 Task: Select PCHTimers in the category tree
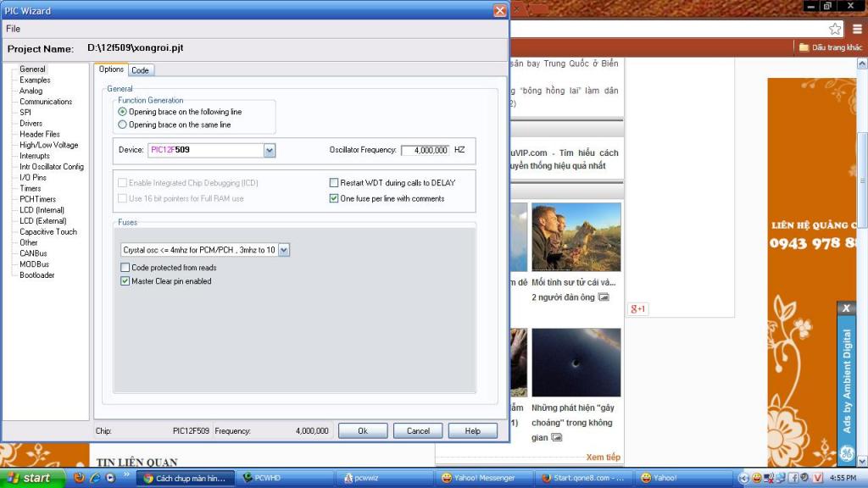point(37,199)
